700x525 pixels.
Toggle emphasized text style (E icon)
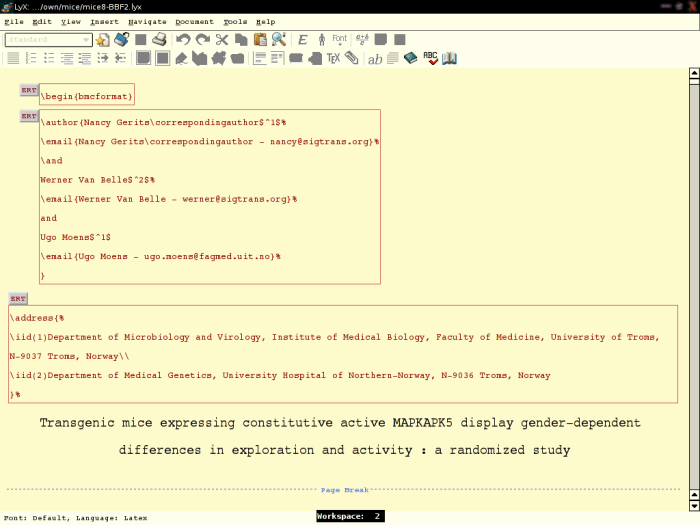click(303, 40)
